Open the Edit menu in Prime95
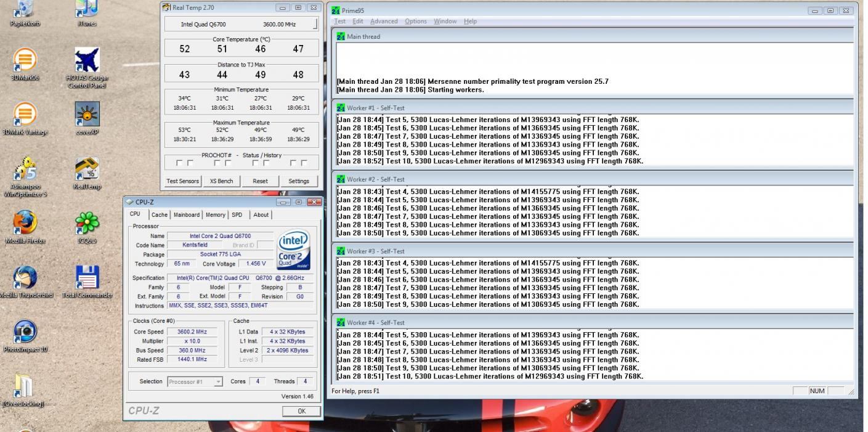The height and width of the screenshot is (432, 868). 358,21
